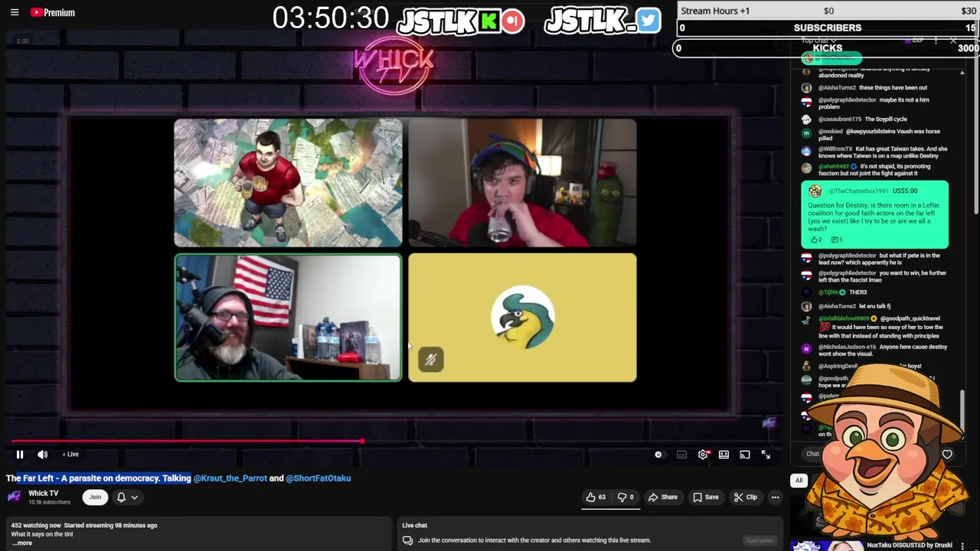View replies on TheChatterbox1991 super chat
The width and height of the screenshot is (980, 551).
coord(836,240)
